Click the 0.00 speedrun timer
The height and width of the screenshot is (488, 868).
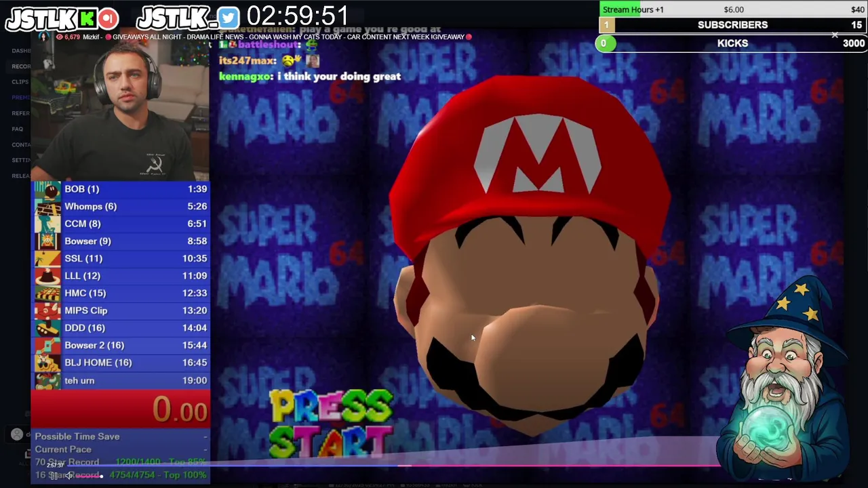(180, 410)
